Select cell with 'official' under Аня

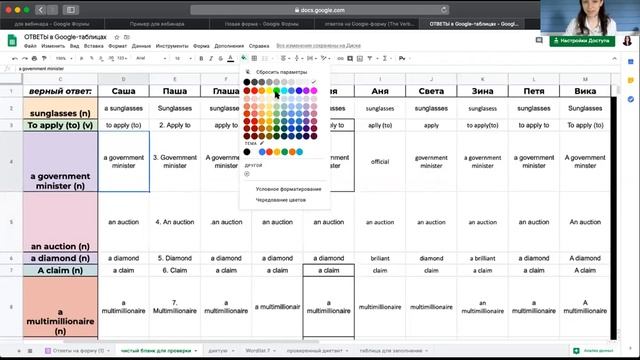[380, 162]
